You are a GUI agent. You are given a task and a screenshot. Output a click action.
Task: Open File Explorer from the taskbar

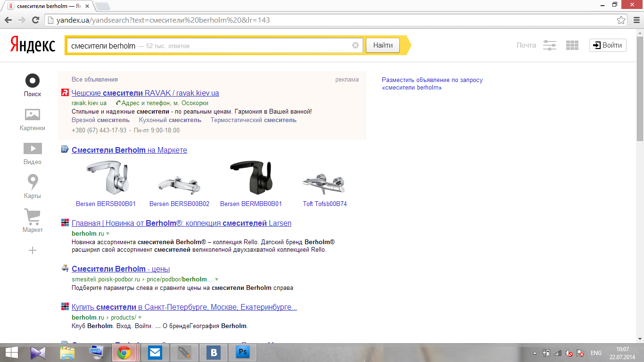(67, 353)
